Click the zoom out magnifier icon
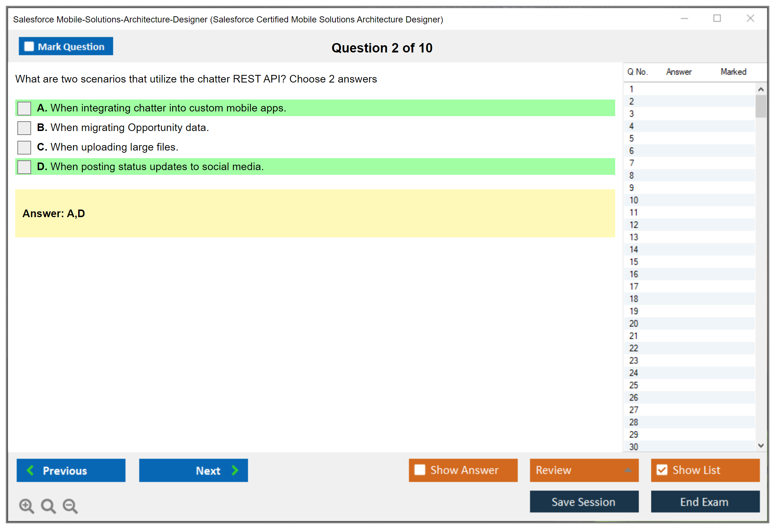 coord(70,506)
